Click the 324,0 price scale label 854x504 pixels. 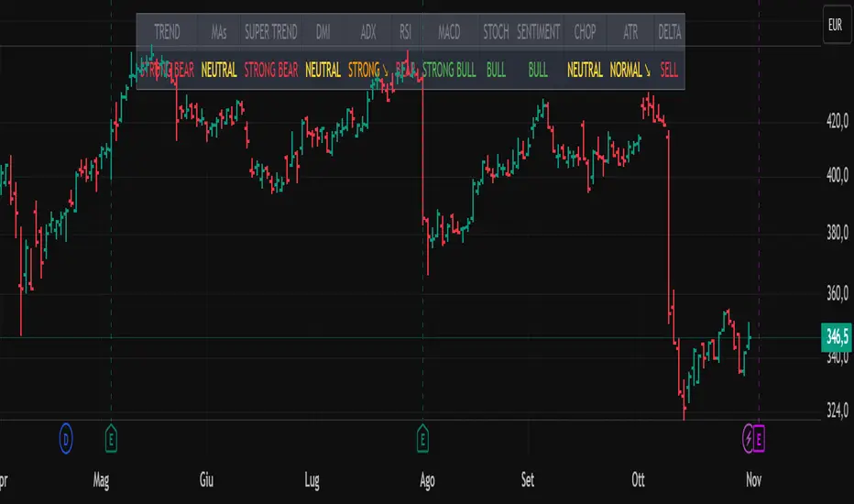pos(832,409)
